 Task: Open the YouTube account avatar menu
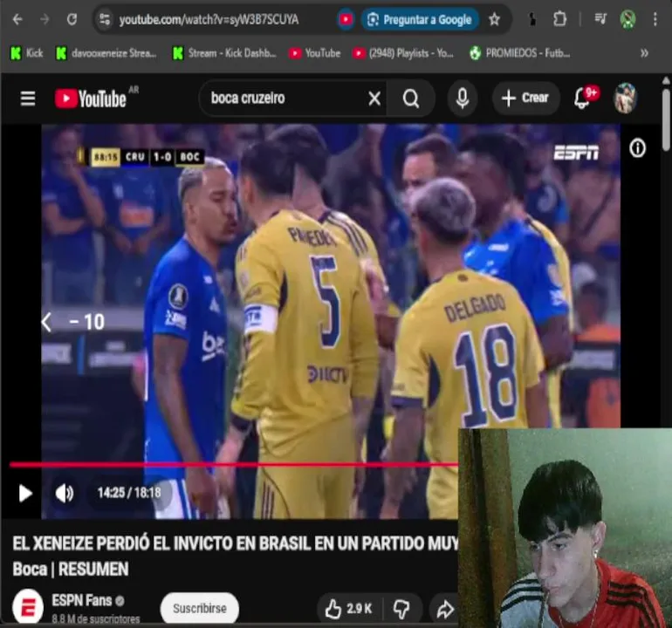(x=625, y=98)
